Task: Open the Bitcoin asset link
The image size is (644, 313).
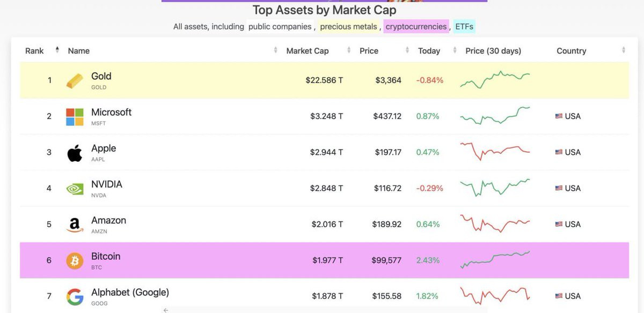Action: click(106, 256)
